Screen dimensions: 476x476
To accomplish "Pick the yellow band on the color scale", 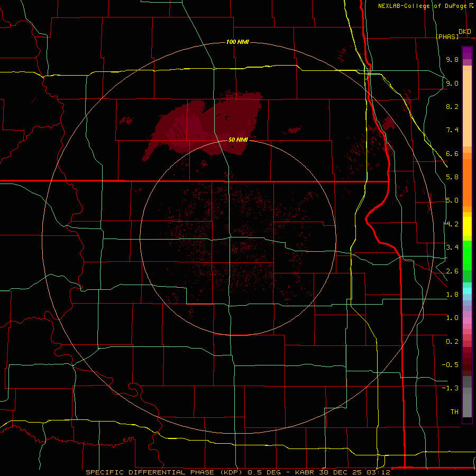I will [467, 226].
